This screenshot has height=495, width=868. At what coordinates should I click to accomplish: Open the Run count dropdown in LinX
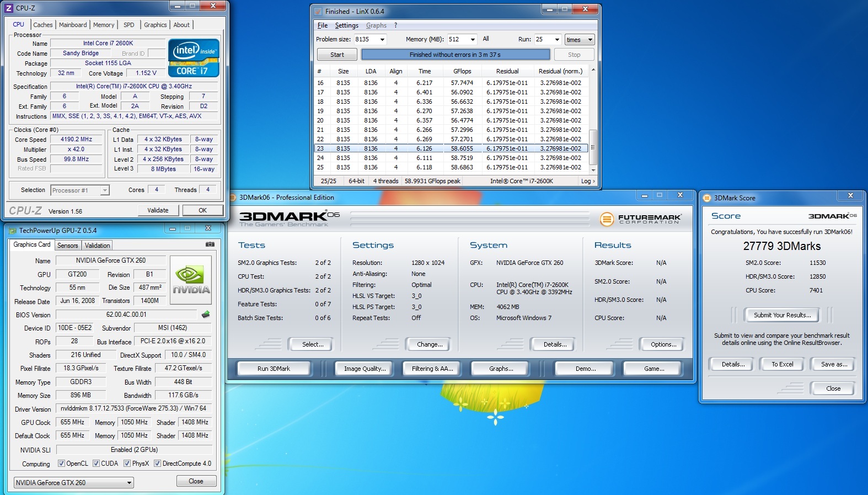pyautogui.click(x=557, y=39)
